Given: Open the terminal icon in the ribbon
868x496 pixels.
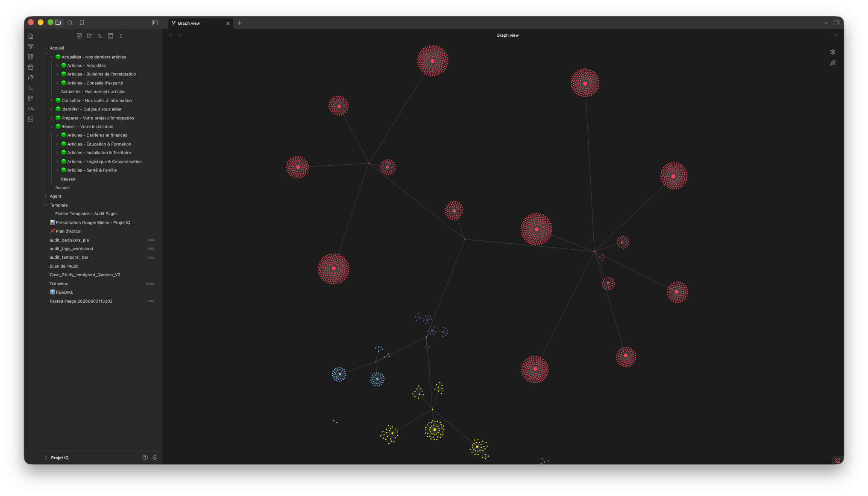Looking at the screenshot, I should pos(31,119).
